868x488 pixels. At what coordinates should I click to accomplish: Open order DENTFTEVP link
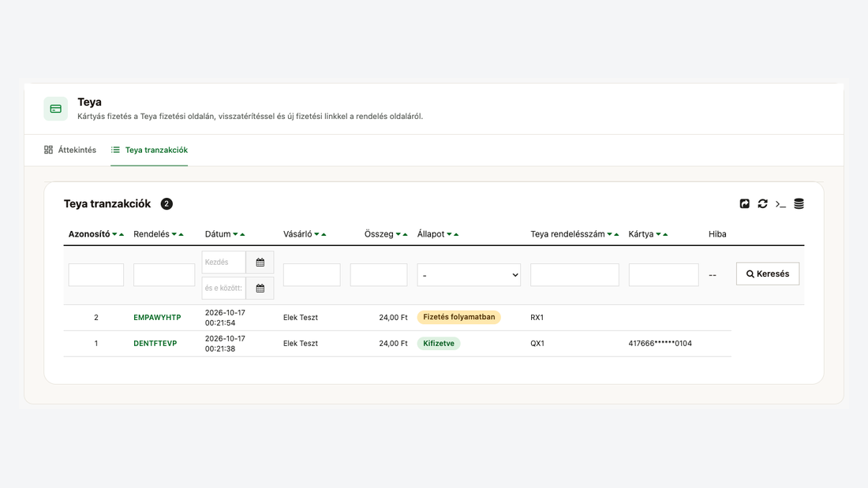(x=155, y=344)
